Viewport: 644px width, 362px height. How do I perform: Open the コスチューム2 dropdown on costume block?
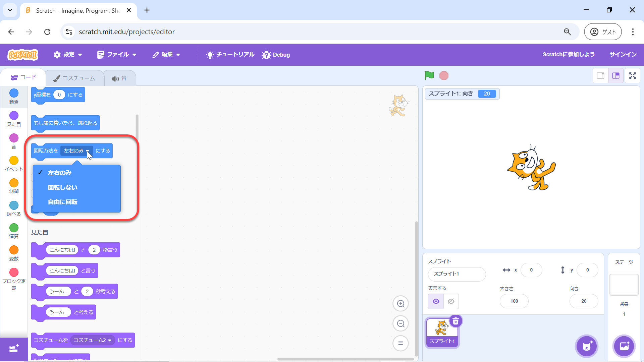pos(93,340)
